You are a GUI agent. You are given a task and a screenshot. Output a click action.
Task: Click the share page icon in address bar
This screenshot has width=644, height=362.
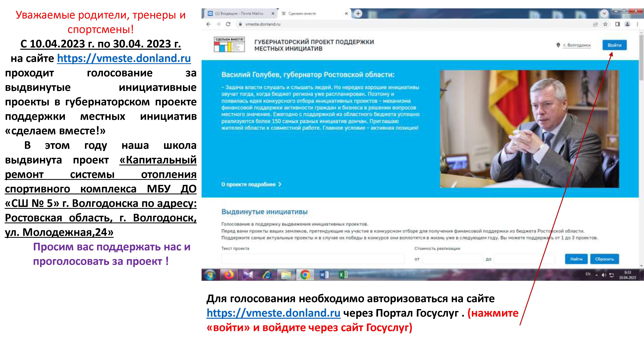pos(596,24)
